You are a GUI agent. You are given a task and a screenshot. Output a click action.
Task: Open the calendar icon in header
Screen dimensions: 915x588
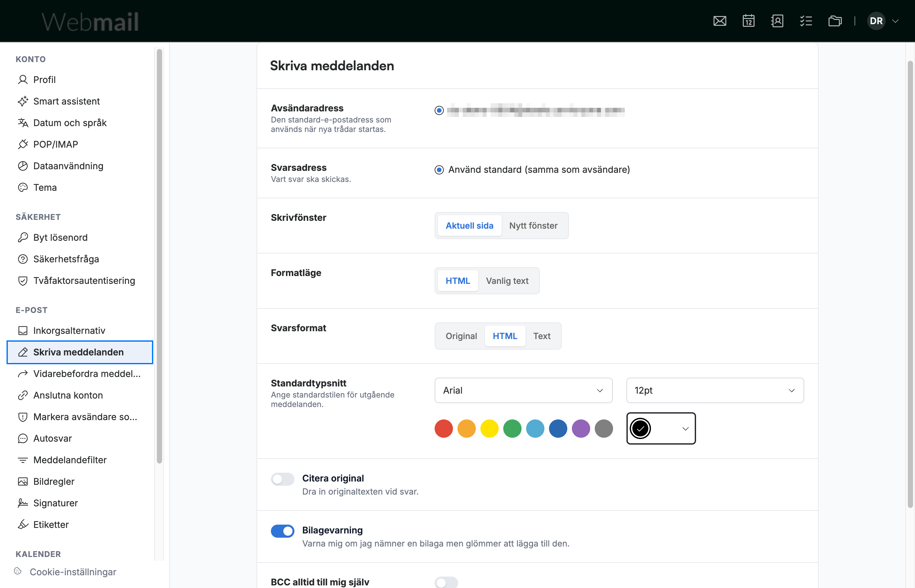pyautogui.click(x=748, y=21)
